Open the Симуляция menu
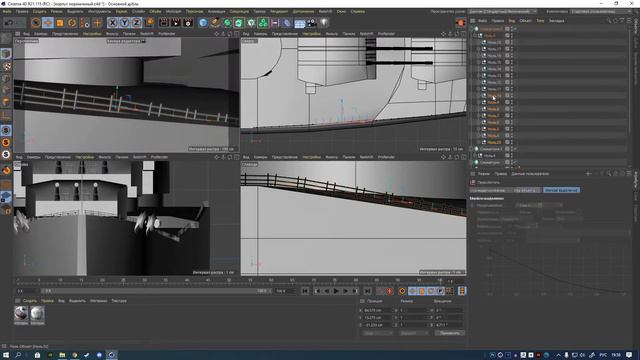 (239, 11)
